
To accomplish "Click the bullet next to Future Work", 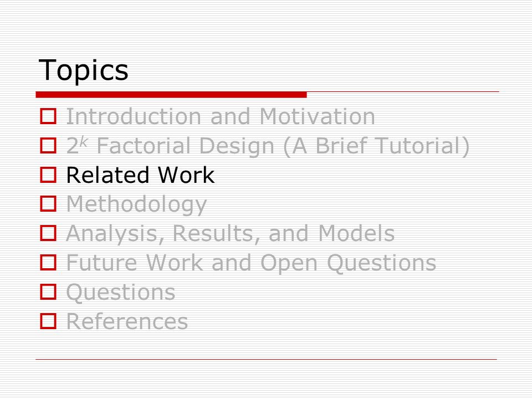I will tap(48, 262).
